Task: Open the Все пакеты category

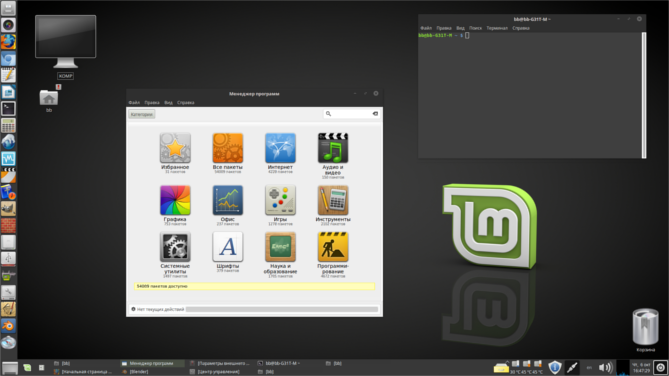Action: 227,152
